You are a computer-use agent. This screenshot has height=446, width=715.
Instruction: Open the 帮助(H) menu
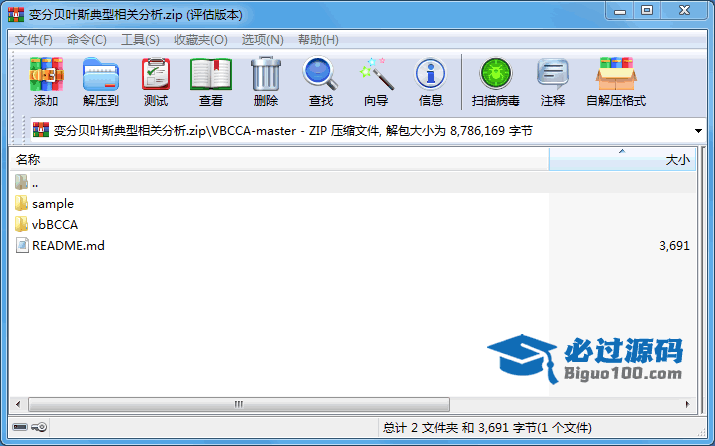point(318,40)
